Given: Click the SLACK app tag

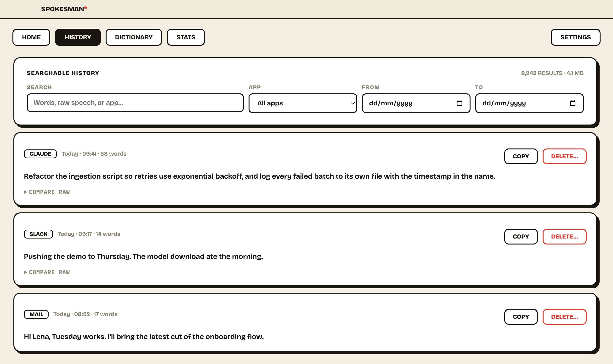Looking at the screenshot, I should click(38, 234).
